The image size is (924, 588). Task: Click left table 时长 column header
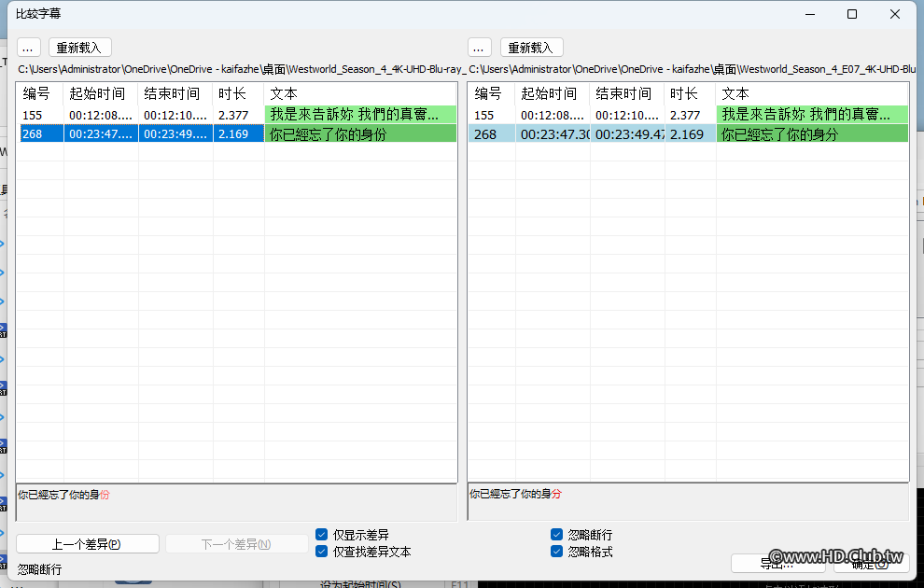(239, 93)
